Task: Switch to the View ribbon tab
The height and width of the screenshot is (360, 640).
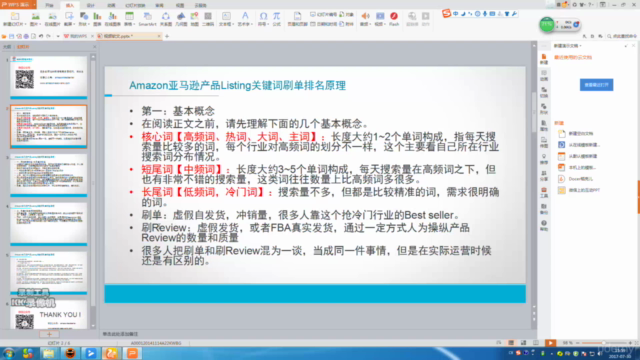Action: [x=180, y=5]
